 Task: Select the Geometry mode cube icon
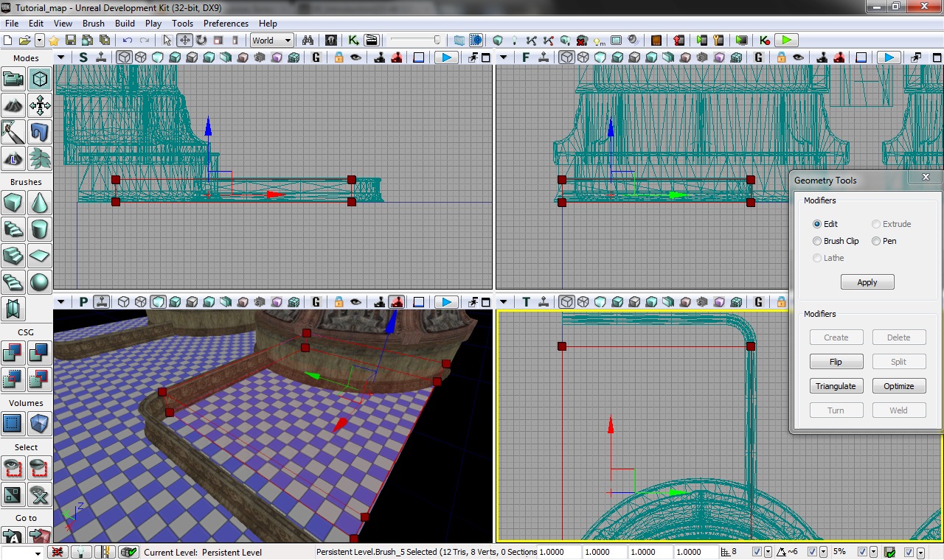coord(40,79)
